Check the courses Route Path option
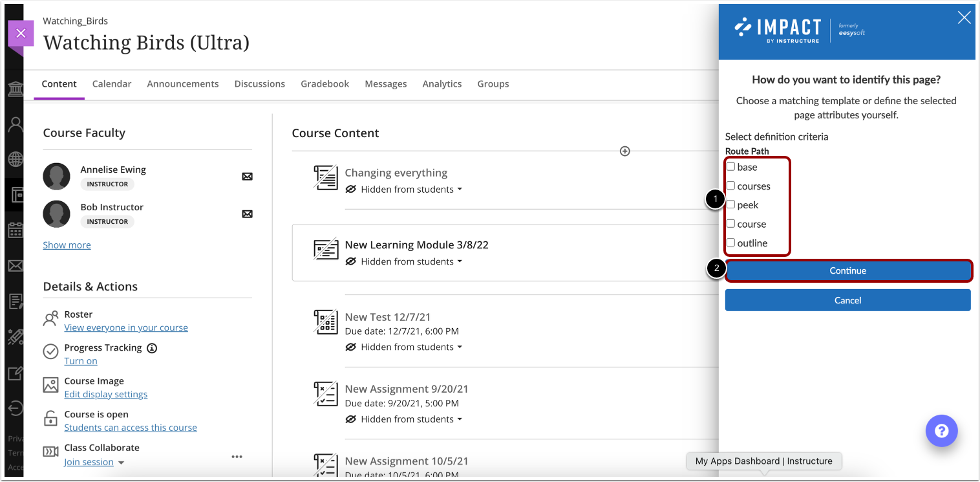The image size is (980, 482). tap(731, 186)
